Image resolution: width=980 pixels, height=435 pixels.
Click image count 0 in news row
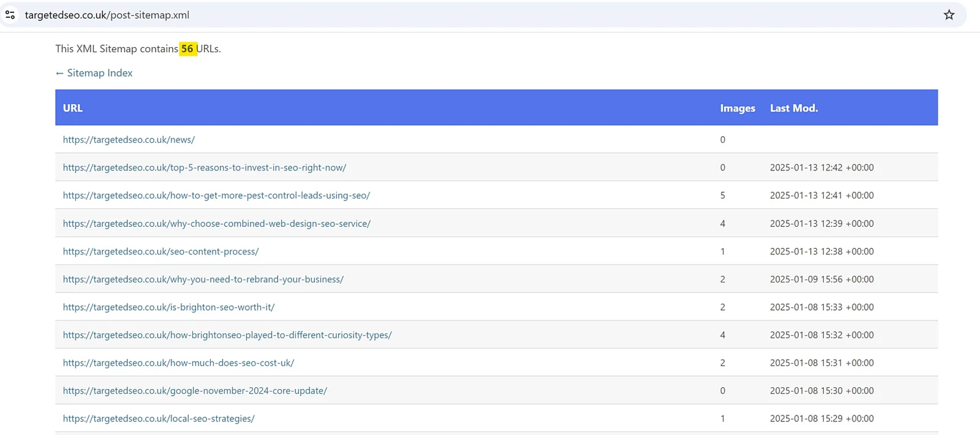pyautogui.click(x=722, y=140)
